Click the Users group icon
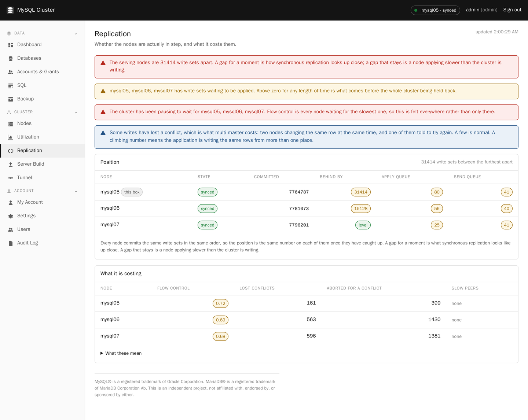The height and width of the screenshot is (420, 528). (x=11, y=229)
